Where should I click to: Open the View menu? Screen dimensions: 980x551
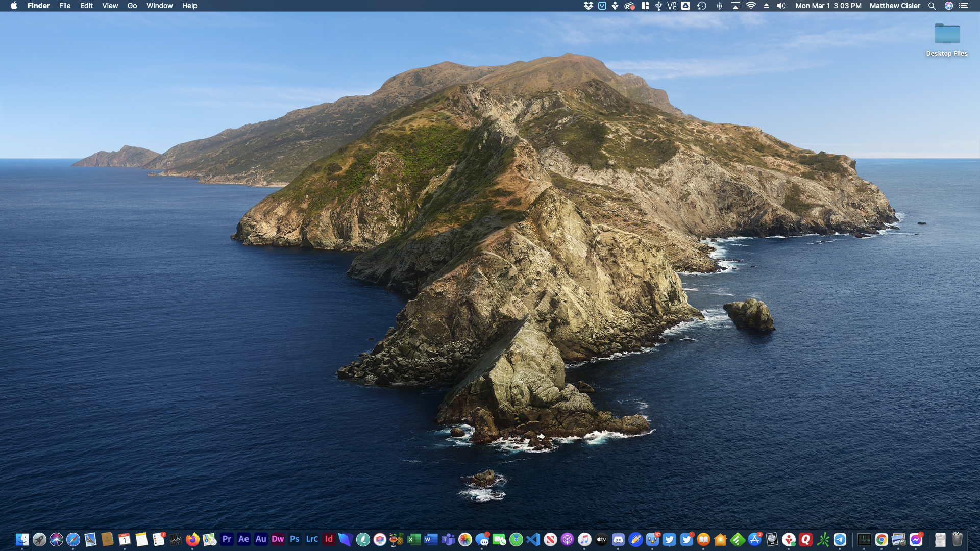110,6
